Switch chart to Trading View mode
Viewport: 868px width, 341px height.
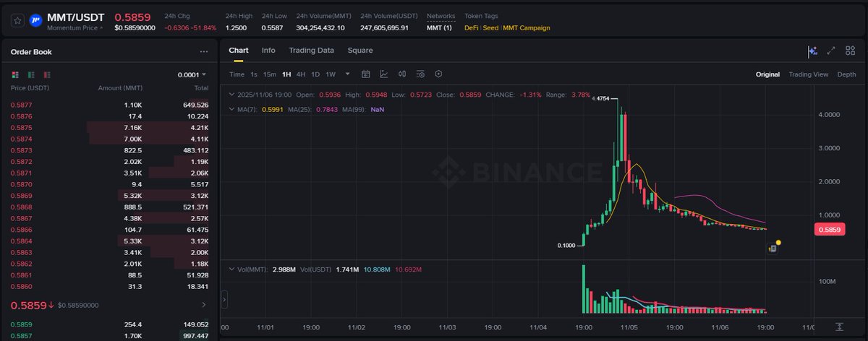[808, 74]
